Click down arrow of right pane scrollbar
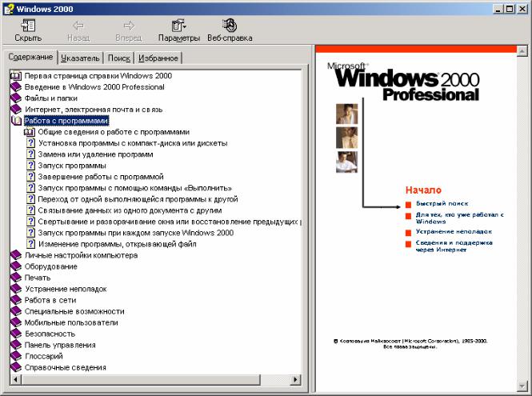This screenshot has height=396, width=532. pyautogui.click(x=522, y=386)
